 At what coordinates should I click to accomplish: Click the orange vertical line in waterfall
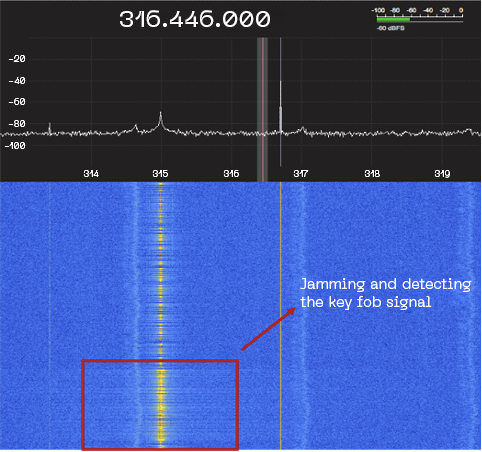click(x=281, y=316)
